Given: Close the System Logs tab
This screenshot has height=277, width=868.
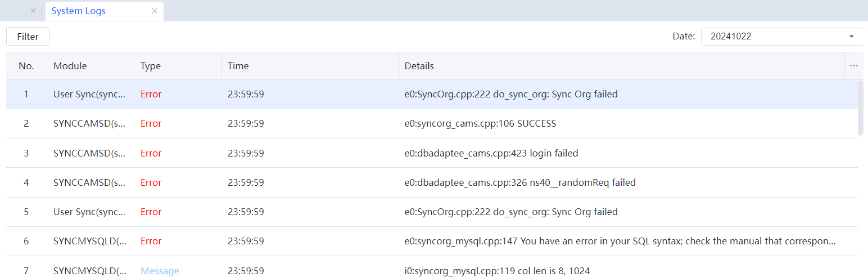Looking at the screenshot, I should [155, 11].
